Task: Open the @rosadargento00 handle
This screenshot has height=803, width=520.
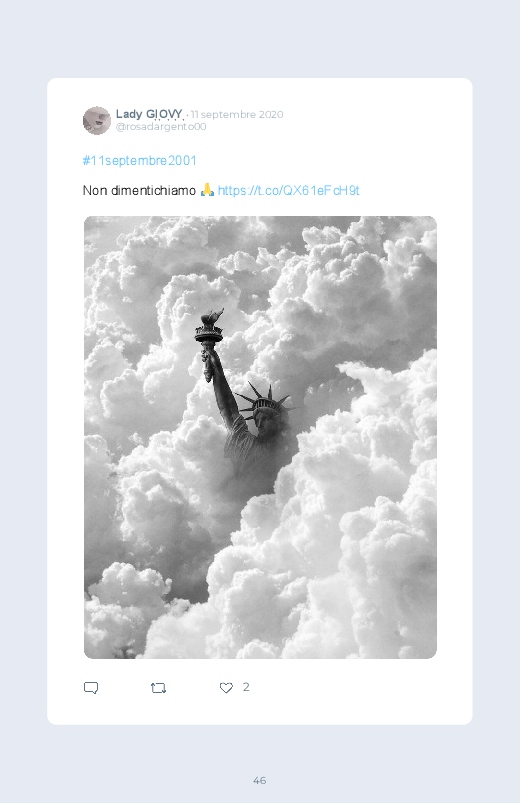Action: (x=161, y=126)
